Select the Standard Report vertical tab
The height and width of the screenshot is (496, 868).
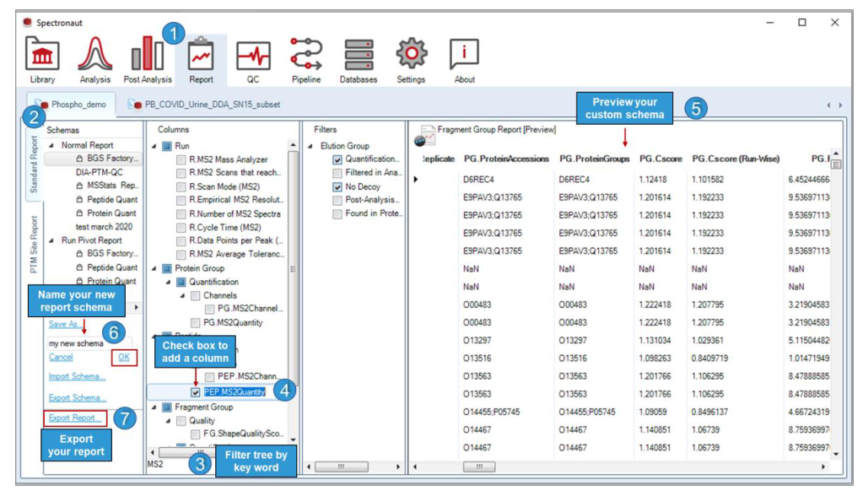pyautogui.click(x=34, y=164)
